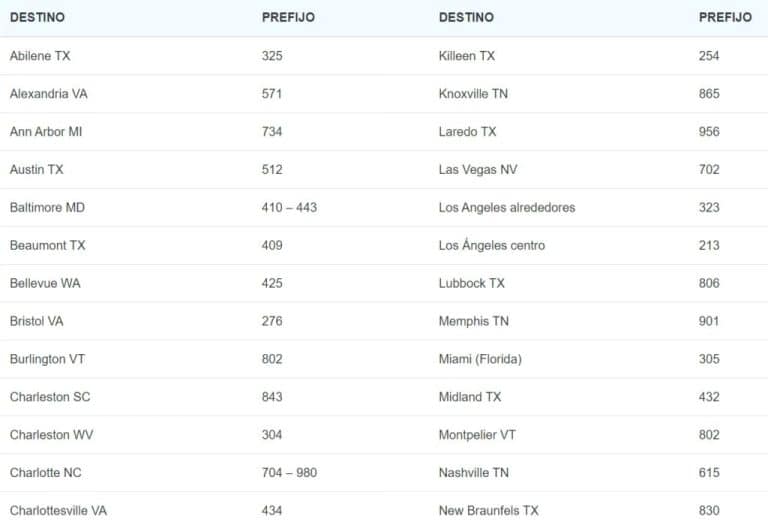Select the Abilene TX destination cell
Viewport: 768px width, 528px height.
coord(40,56)
